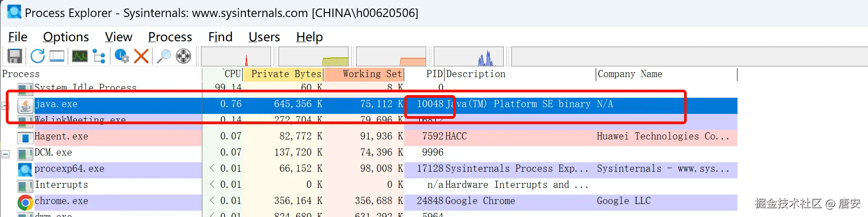The width and height of the screenshot is (868, 217).
Task: Toggle the lower pane toolbar icon
Action: click(x=57, y=56)
